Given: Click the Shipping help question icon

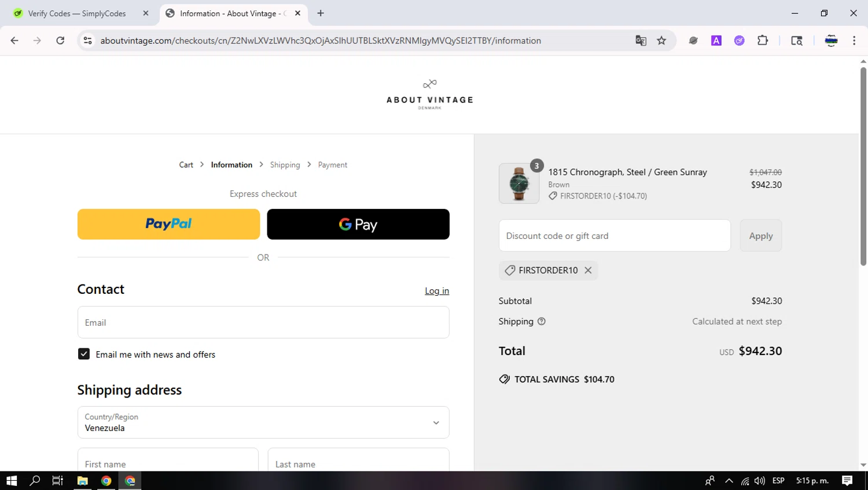Looking at the screenshot, I should (542, 322).
